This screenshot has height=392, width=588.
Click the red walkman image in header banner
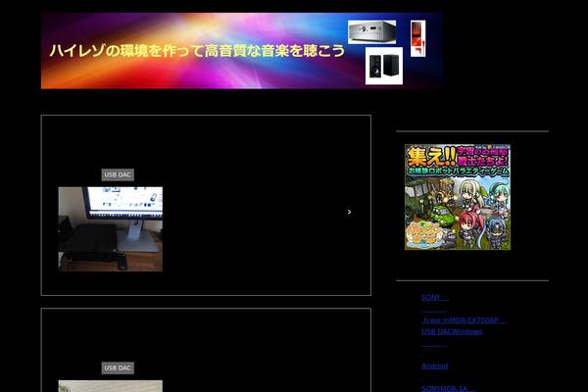(x=417, y=38)
